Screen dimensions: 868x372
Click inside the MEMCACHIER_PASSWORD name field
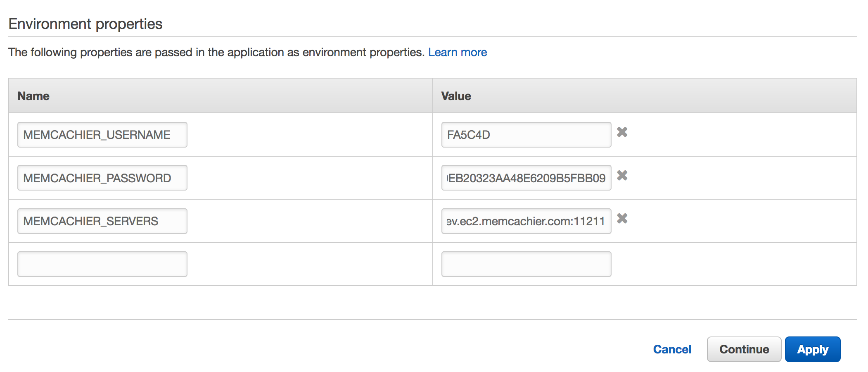click(x=102, y=177)
